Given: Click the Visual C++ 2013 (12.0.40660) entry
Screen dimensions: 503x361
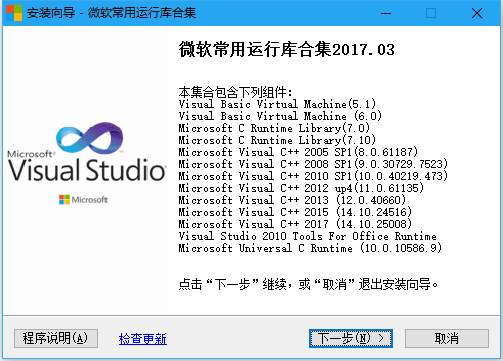Looking at the screenshot, I should pyautogui.click(x=292, y=200).
